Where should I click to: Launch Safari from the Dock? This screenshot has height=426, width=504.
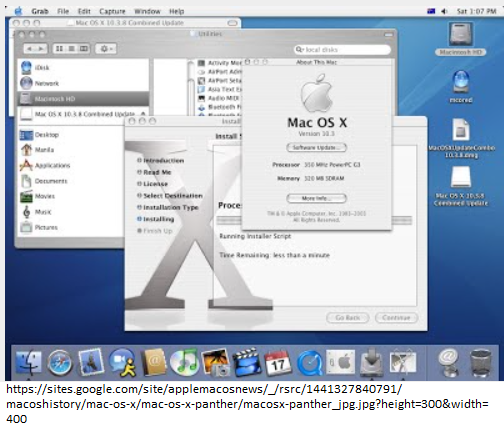[60, 363]
